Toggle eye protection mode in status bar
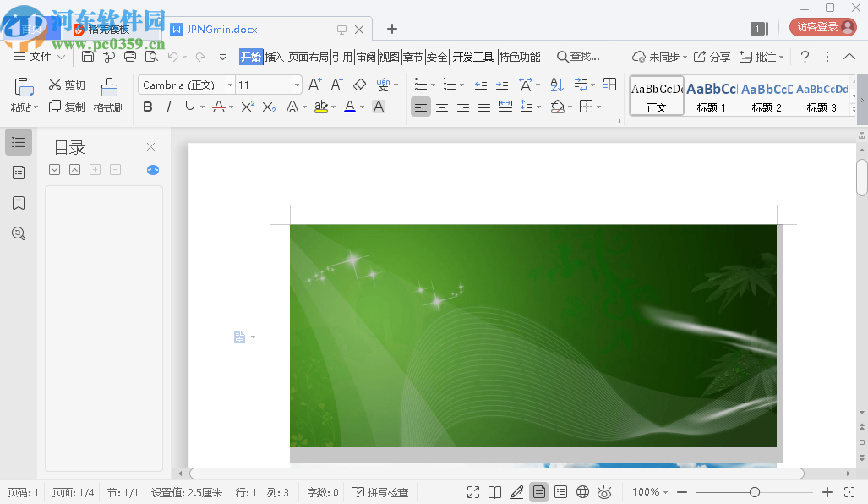The image size is (868, 504). tap(605, 491)
